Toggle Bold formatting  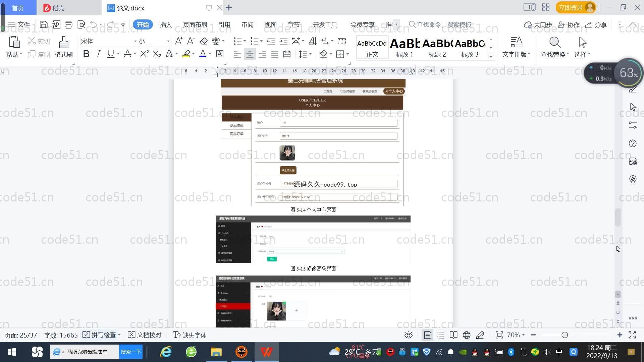[x=86, y=54]
